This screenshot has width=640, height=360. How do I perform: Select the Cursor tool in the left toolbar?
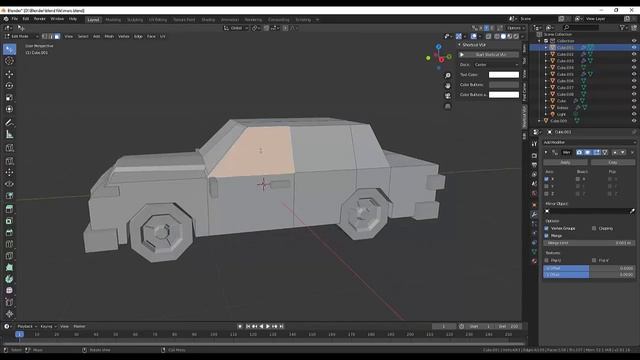point(9,61)
